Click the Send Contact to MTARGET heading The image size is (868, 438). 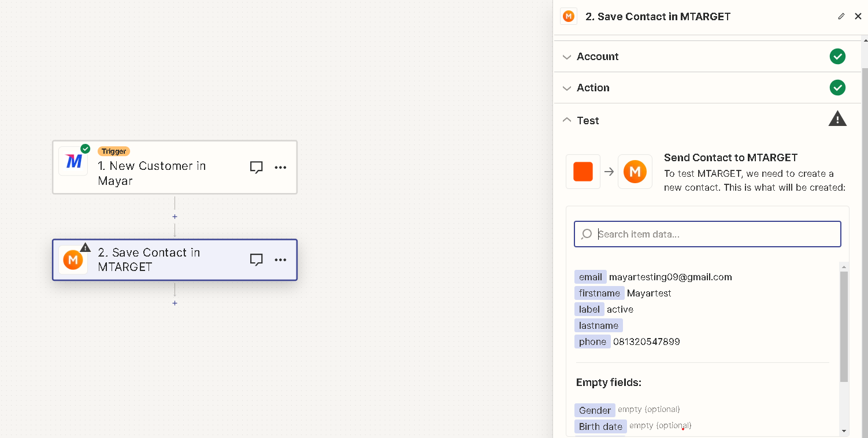[x=730, y=157]
